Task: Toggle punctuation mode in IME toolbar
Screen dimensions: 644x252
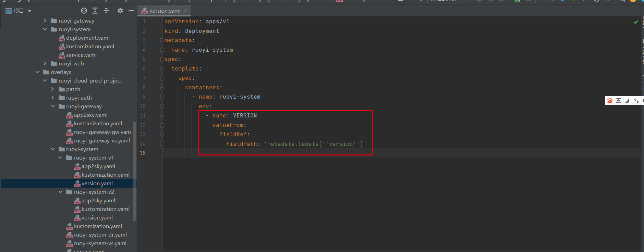Action: click(636, 101)
